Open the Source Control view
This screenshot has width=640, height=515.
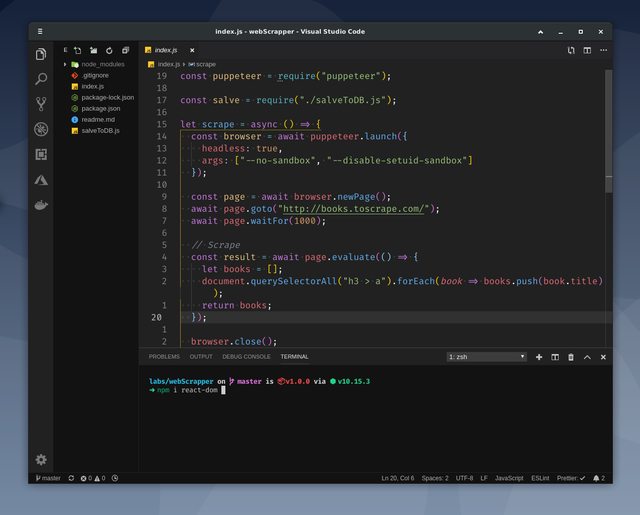pyautogui.click(x=41, y=104)
